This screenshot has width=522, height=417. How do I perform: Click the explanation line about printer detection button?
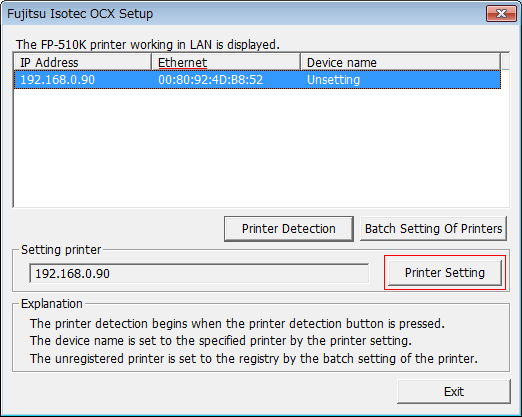pyautogui.click(x=237, y=323)
